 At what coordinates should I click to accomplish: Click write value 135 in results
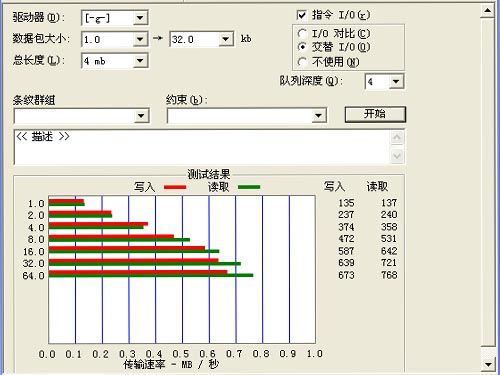346,203
